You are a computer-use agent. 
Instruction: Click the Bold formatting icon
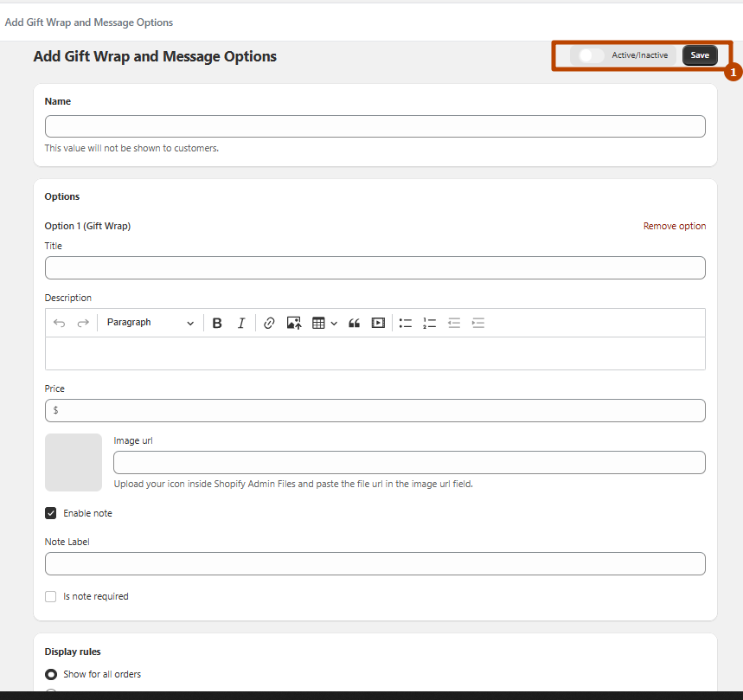coord(217,323)
